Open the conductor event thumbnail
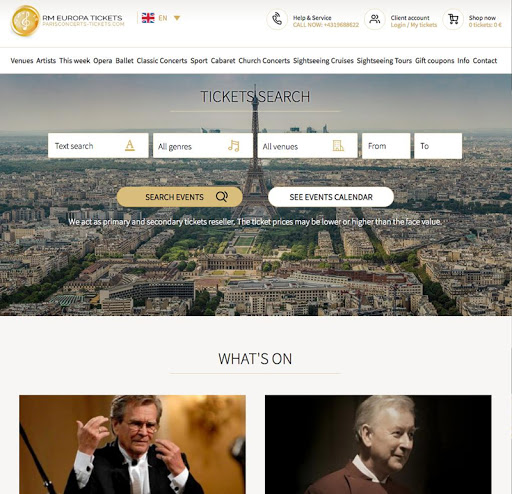Image resolution: width=512 pixels, height=494 pixels. 132,444
